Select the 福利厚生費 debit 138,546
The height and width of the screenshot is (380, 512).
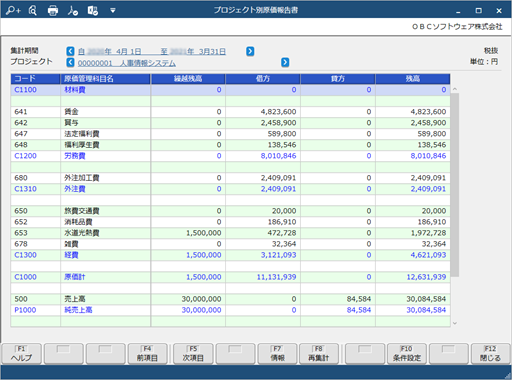(x=263, y=145)
